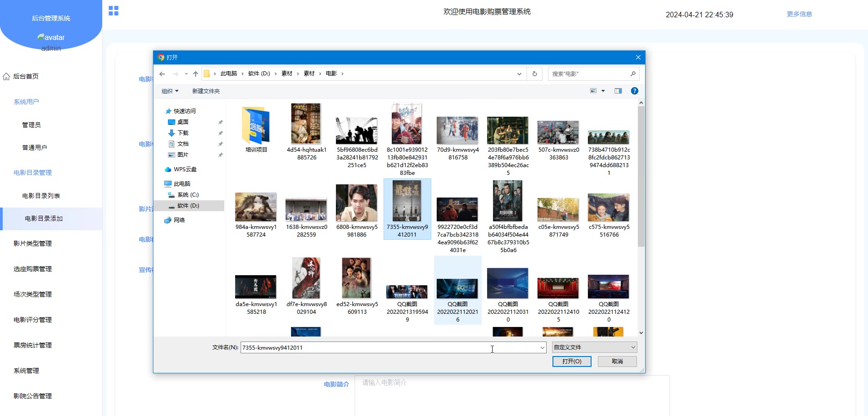Expand 场次类型管理 in the sidebar
868x416 pixels.
pos(33,294)
